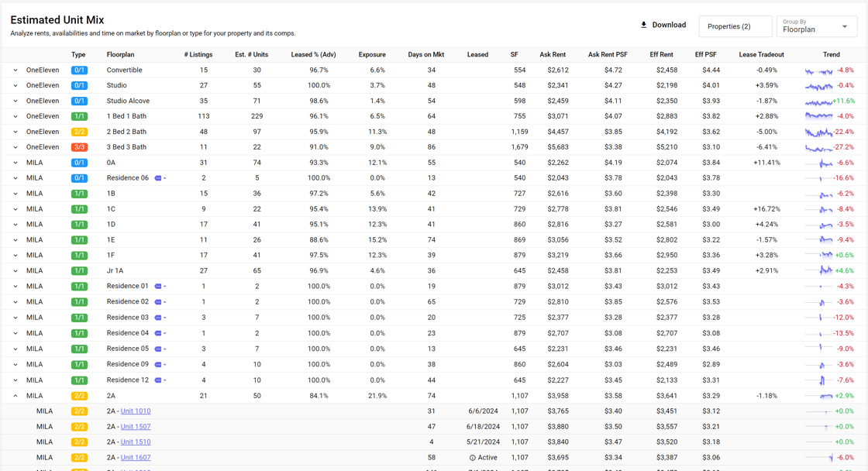The image size is (868, 471).
Task: Click the 21.9% exposure cell
Action: coord(377,396)
